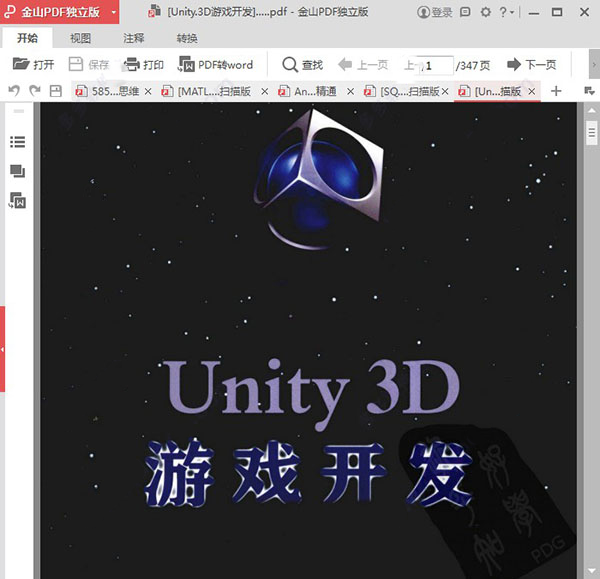
Task: Expand the red side panel handle
Action: [x=2, y=349]
